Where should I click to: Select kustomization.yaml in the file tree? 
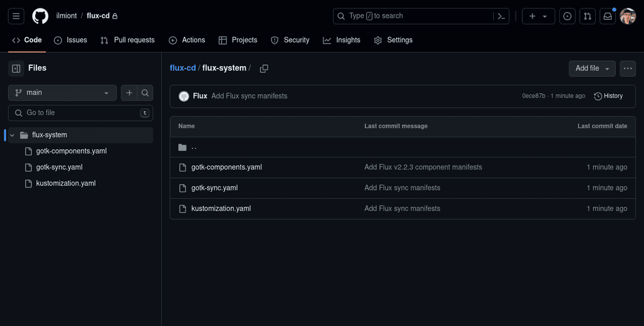[66, 183]
